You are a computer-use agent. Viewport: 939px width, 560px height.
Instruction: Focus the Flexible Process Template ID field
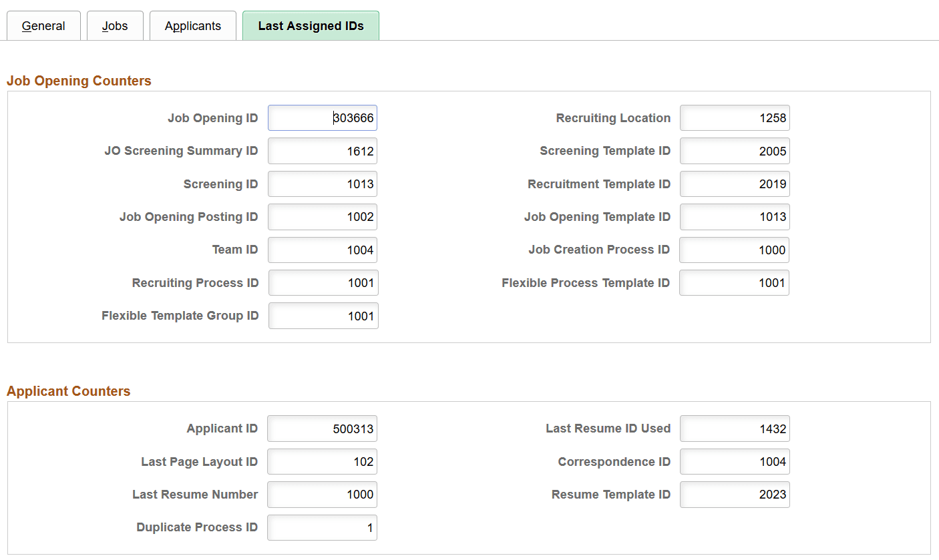click(x=734, y=283)
